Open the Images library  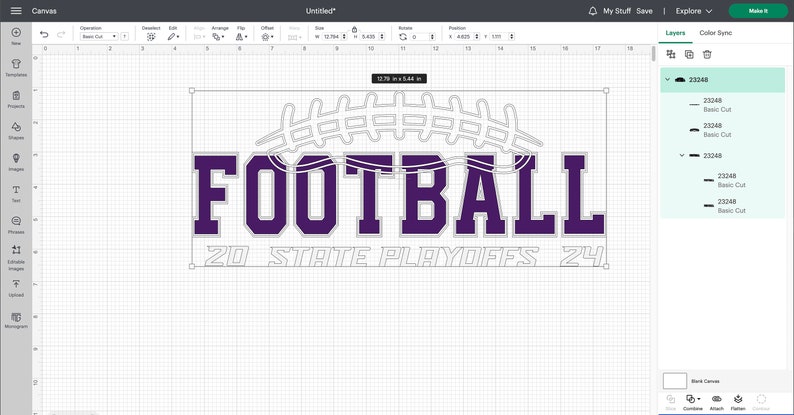(x=16, y=162)
